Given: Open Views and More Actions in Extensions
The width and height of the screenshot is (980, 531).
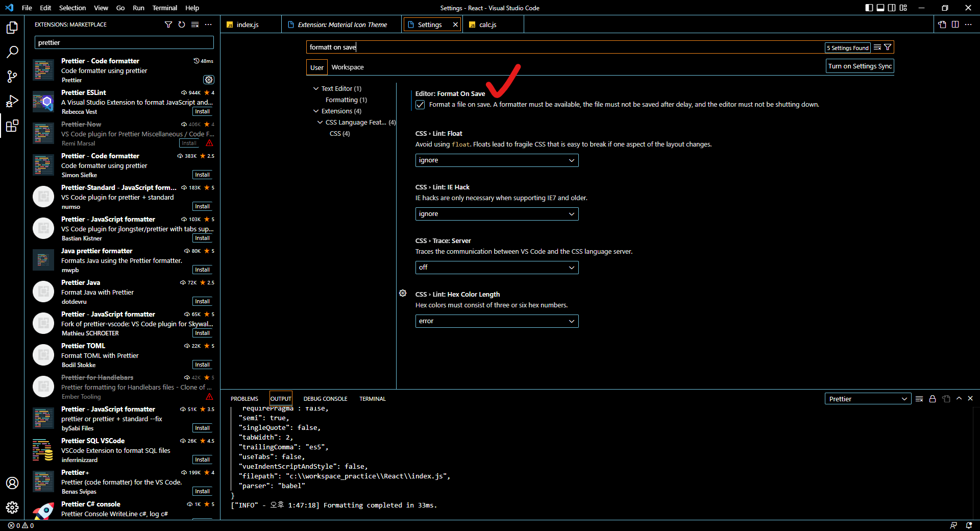Looking at the screenshot, I should [208, 25].
